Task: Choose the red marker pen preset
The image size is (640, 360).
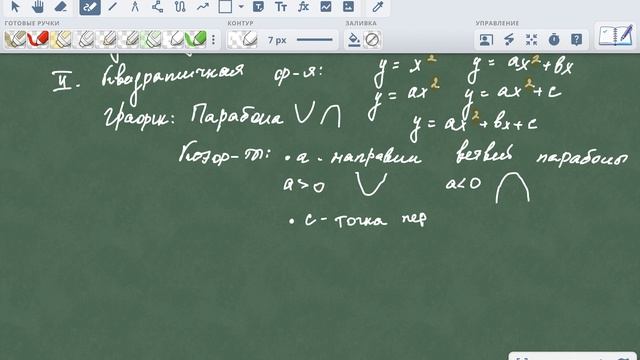Action: (38, 40)
